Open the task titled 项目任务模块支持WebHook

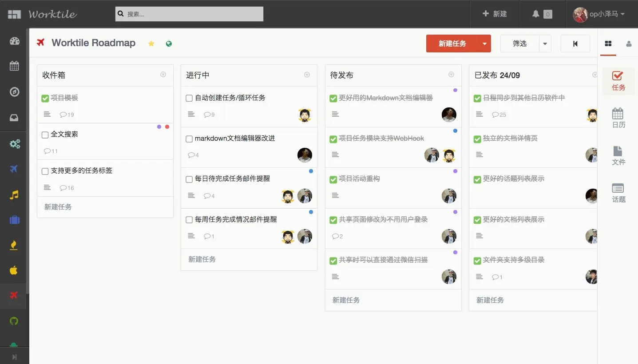(381, 138)
